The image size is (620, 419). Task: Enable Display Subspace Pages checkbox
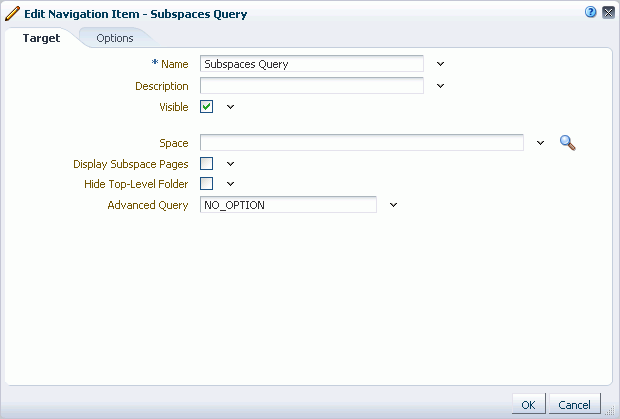[x=206, y=163]
